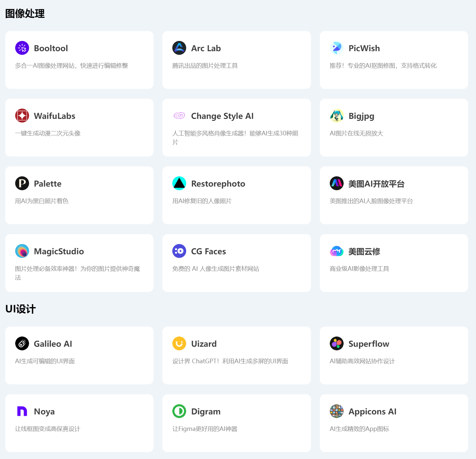Click description '用AI修复旧的人像照片'
The image size is (476, 459).
202,201
